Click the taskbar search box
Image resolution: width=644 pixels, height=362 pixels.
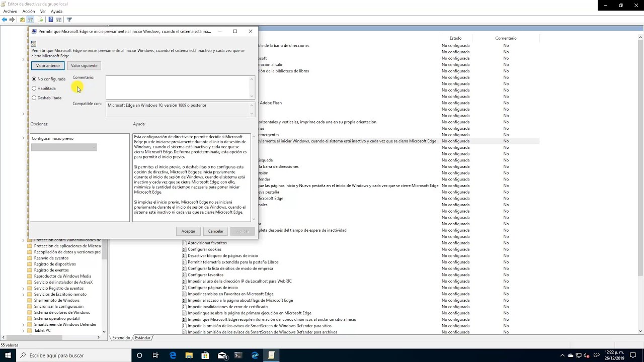coord(73,355)
